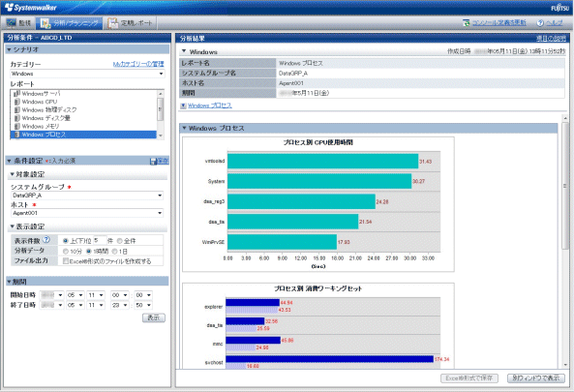Click the Windows ディスク量 report icon
This screenshot has width=574, height=392.
16,118
